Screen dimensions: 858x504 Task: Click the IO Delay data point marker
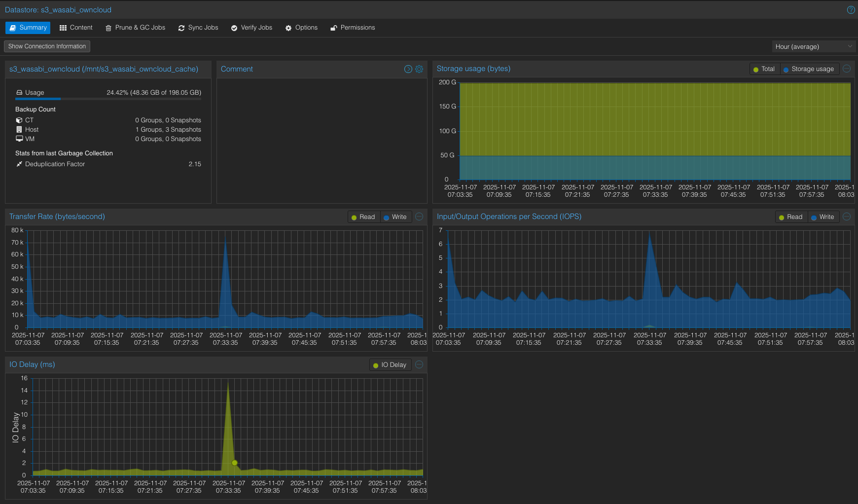coord(235,463)
